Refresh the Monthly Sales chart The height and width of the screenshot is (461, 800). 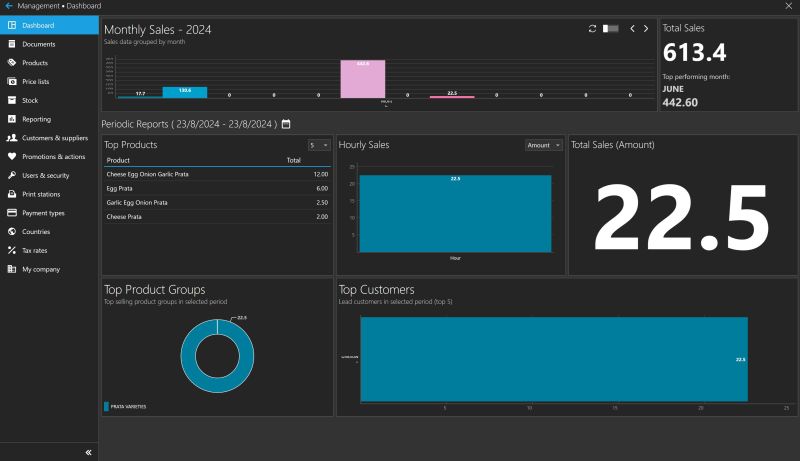point(593,29)
